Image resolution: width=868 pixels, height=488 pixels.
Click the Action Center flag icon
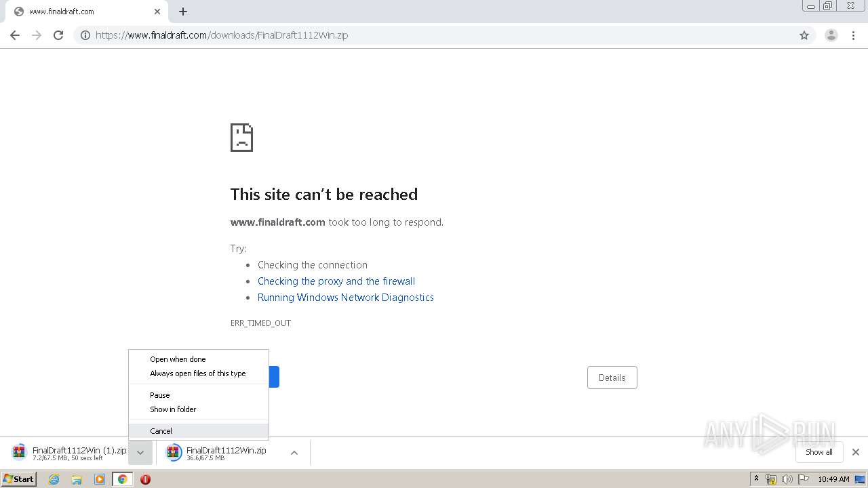point(803,479)
